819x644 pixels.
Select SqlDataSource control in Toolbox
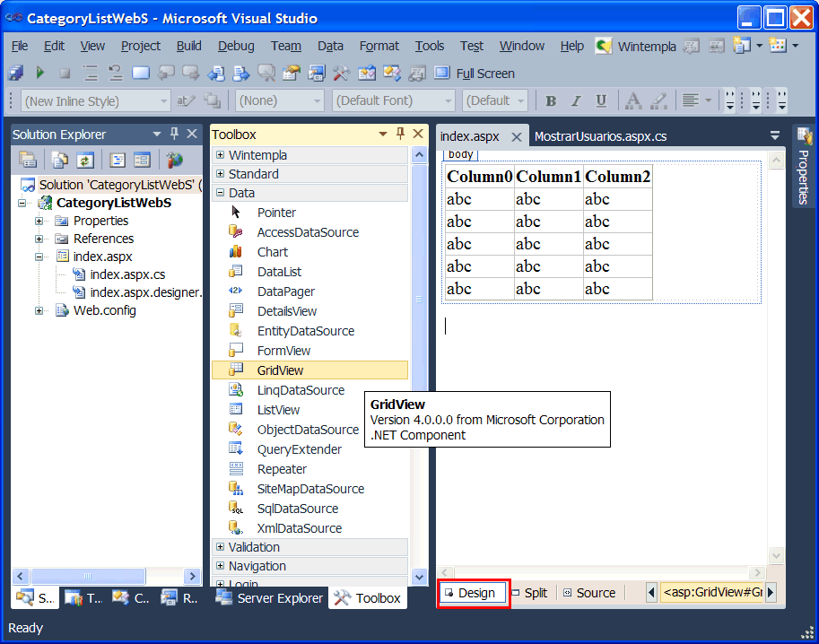(x=309, y=509)
